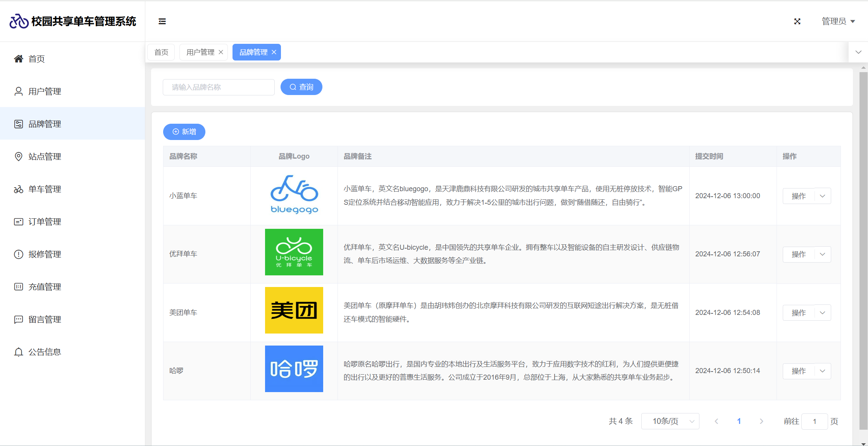Expand 操作 dropdown arrow for 小蓝单车 row
Screen dimensions: 868x446
[x=823, y=196]
